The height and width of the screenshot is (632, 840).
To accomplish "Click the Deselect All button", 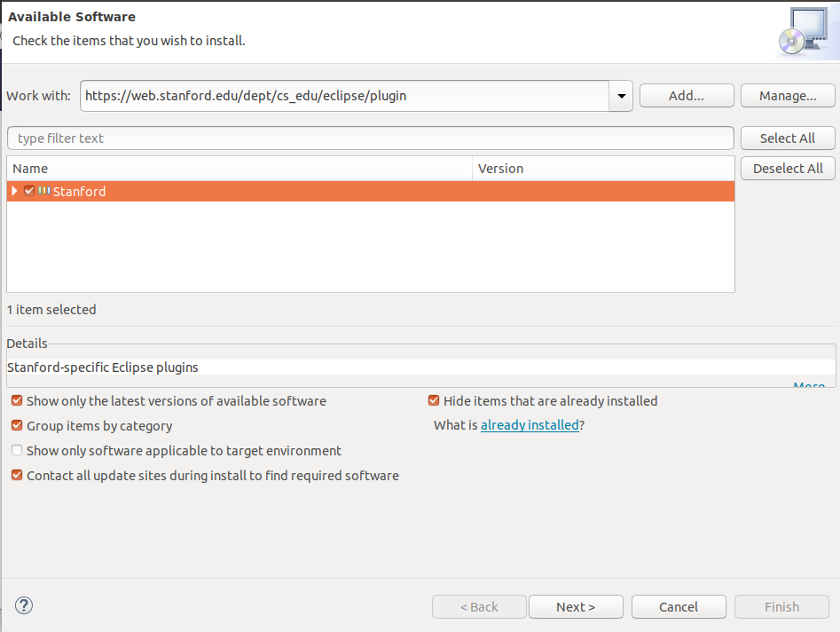I will coord(788,169).
